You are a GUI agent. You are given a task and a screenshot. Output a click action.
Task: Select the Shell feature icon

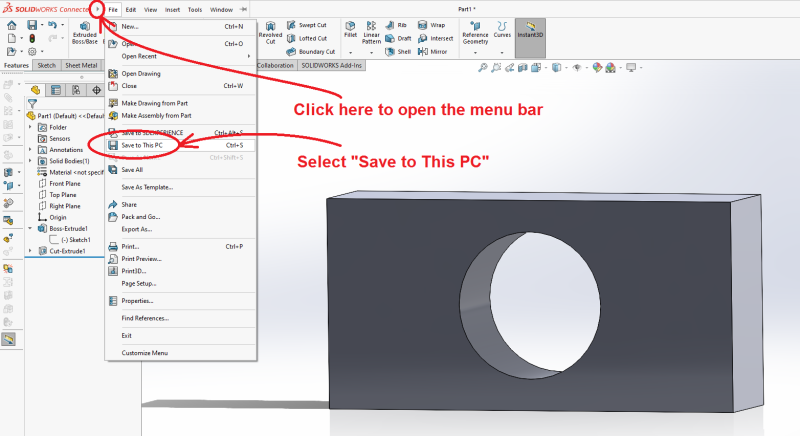399,51
